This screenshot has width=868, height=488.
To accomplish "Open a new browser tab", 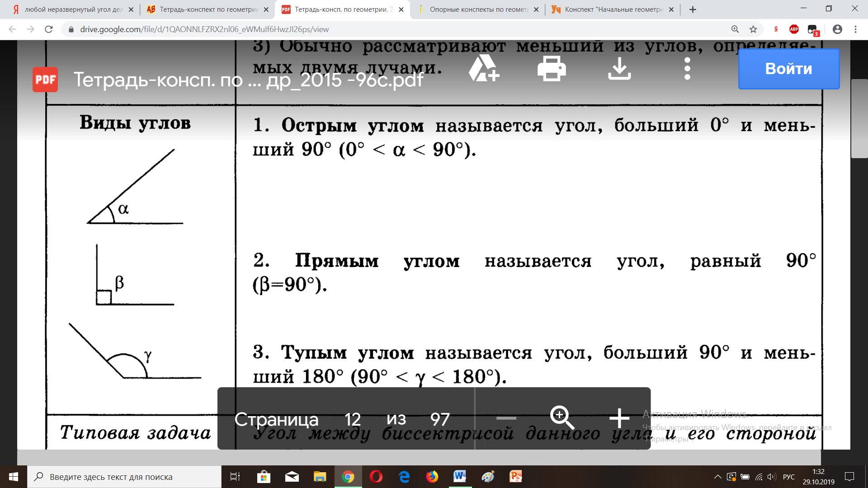I will coord(693,9).
